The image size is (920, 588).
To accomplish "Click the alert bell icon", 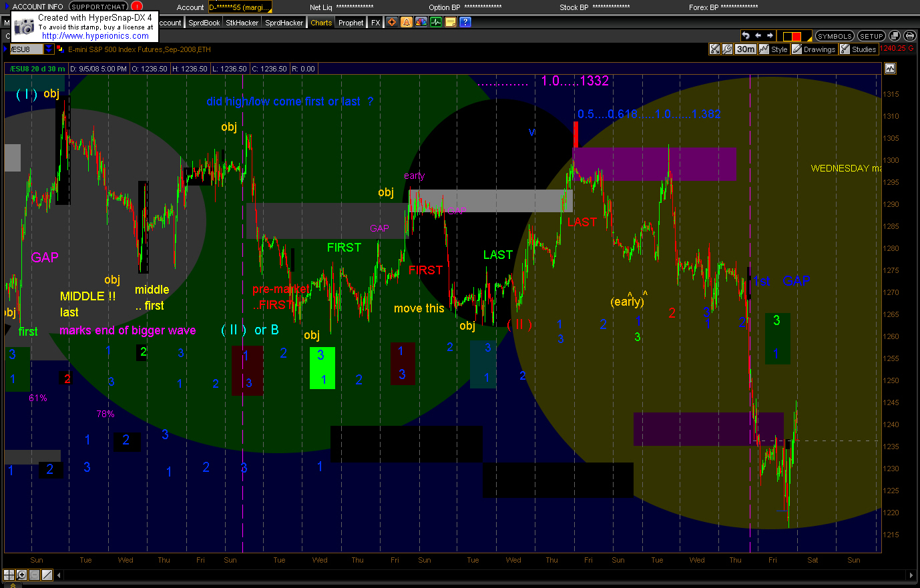I will coord(407,22).
